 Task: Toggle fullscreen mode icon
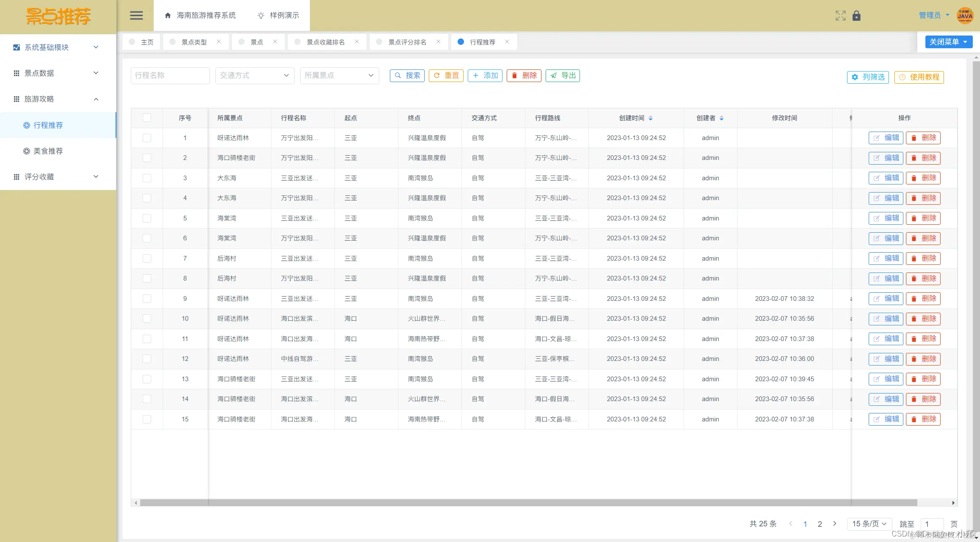(x=840, y=16)
